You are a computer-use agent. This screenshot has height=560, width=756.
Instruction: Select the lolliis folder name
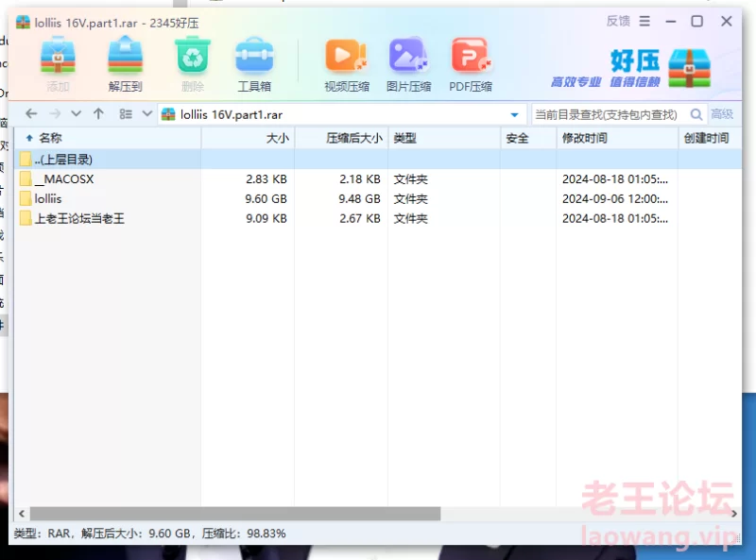tap(48, 198)
